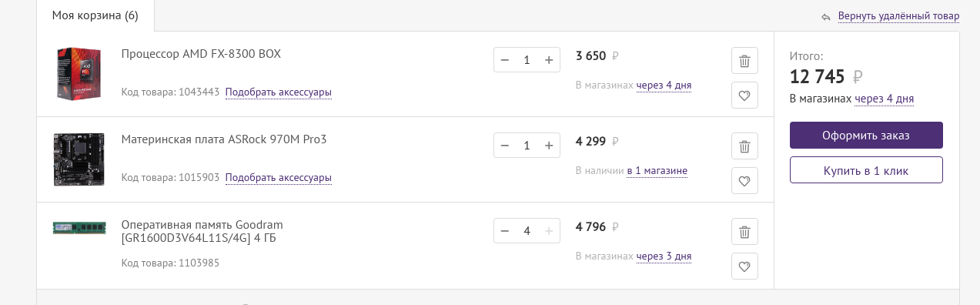Open the Моя корзина (6) tab
The width and height of the screenshot is (980, 305).
(x=95, y=15)
